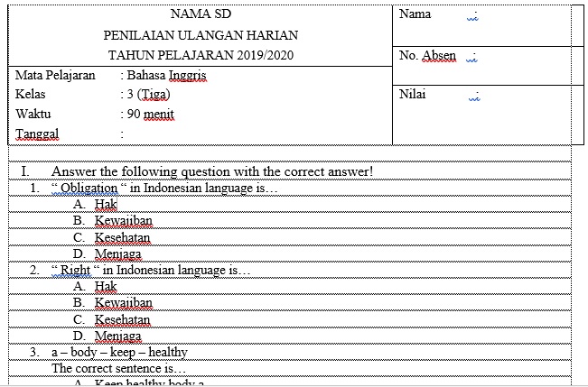This screenshot has width=588, height=387.
Task: Click the 'Waktu' label
Action: pos(33,114)
